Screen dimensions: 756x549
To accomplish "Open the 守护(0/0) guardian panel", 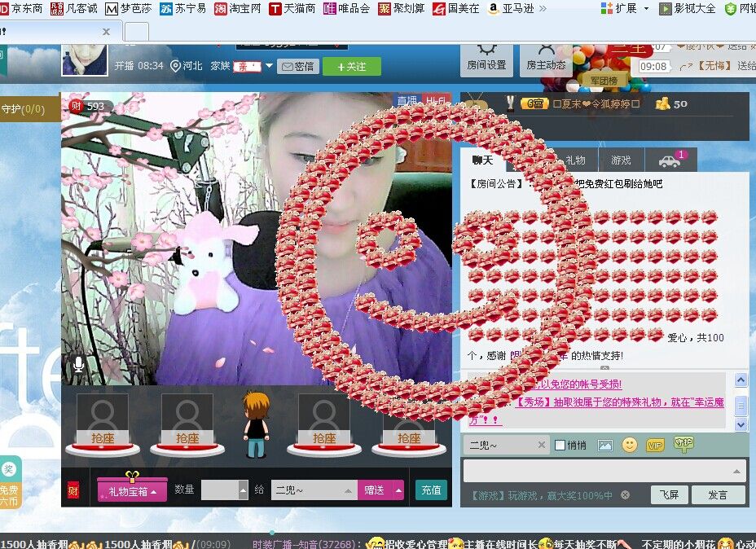I will click(x=29, y=109).
